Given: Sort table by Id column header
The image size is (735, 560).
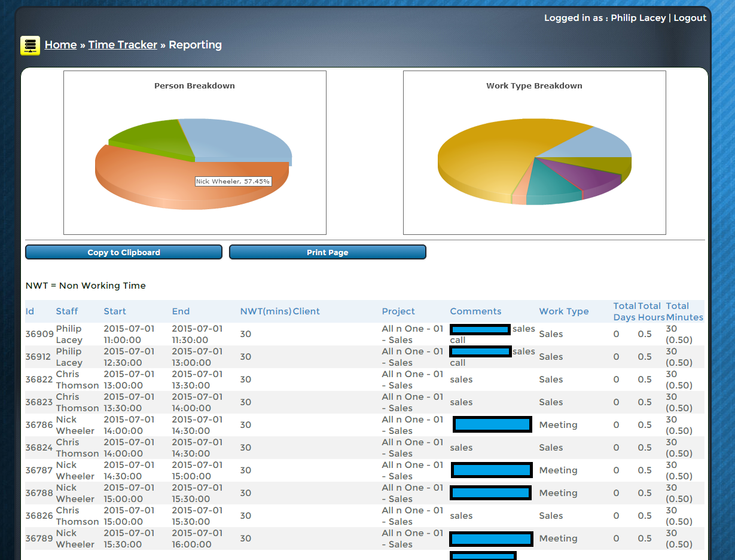Looking at the screenshot, I should 30,311.
